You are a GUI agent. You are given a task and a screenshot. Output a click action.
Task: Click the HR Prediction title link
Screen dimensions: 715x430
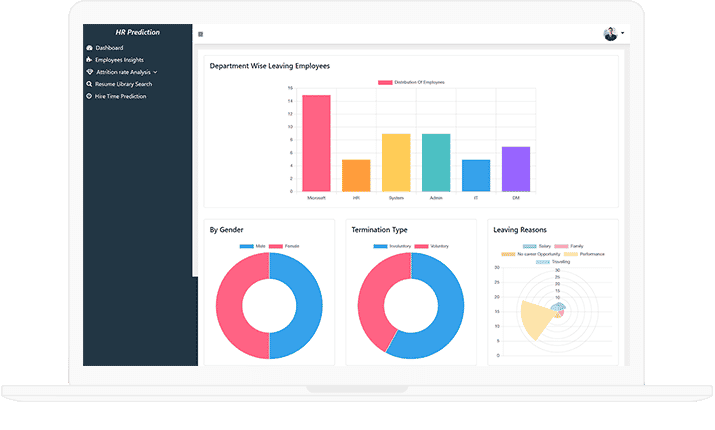click(x=137, y=32)
